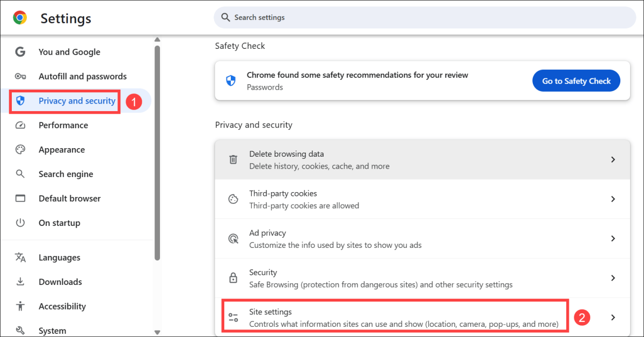Open the Downloads settings section

click(60, 282)
